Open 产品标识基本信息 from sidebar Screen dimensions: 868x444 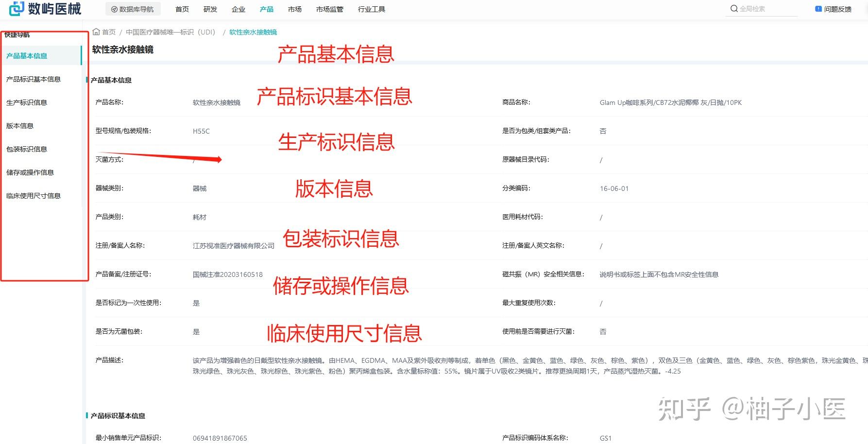pyautogui.click(x=33, y=79)
